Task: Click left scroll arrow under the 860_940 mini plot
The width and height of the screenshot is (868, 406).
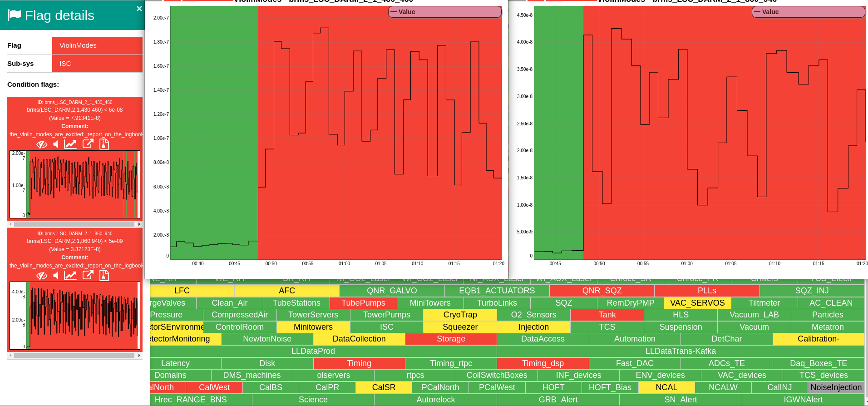Action: coord(10,355)
